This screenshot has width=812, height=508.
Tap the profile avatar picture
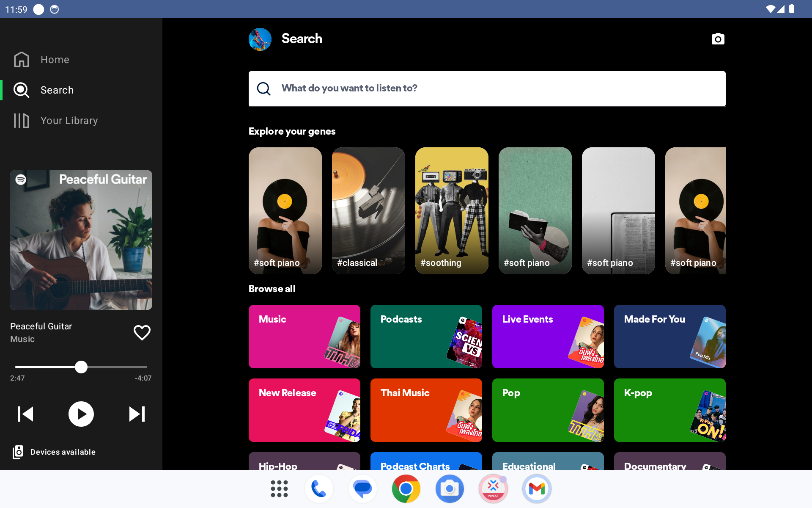coord(260,39)
